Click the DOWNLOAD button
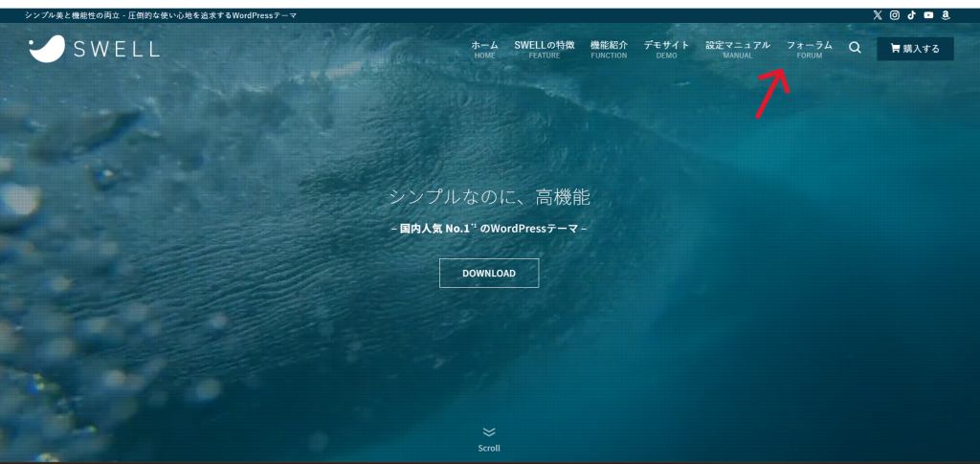Image resolution: width=980 pixels, height=464 pixels. (489, 273)
